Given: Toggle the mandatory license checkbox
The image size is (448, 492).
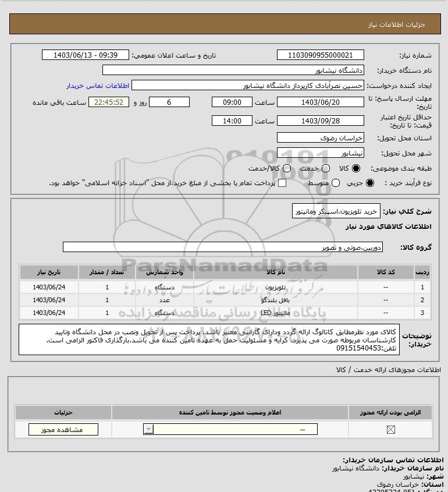Looking at the screenshot, I should (390, 430).
